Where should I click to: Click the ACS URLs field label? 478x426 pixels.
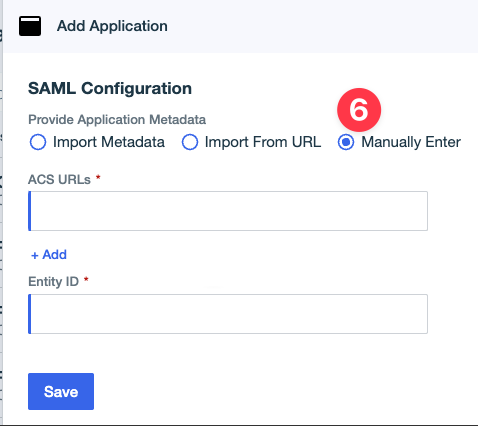pyautogui.click(x=59, y=179)
